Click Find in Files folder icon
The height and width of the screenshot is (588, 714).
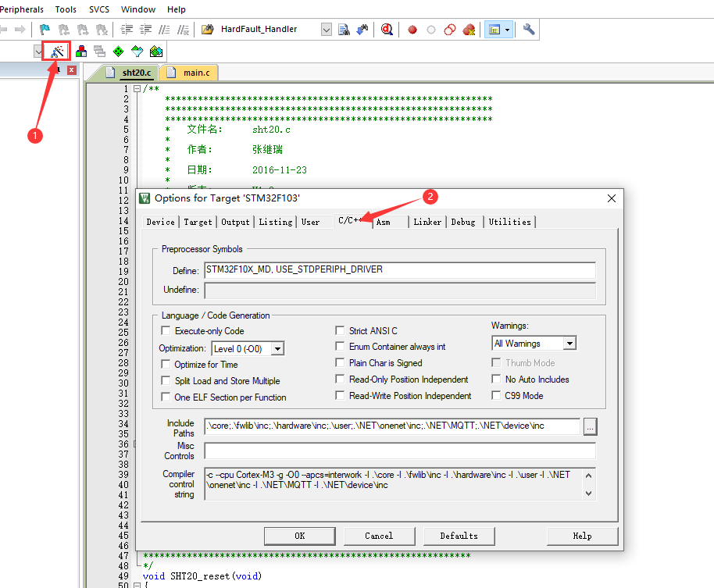[x=208, y=30]
